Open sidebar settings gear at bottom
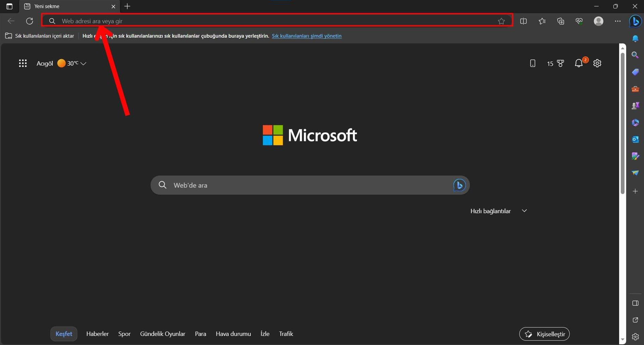644x345 pixels. pyautogui.click(x=635, y=337)
